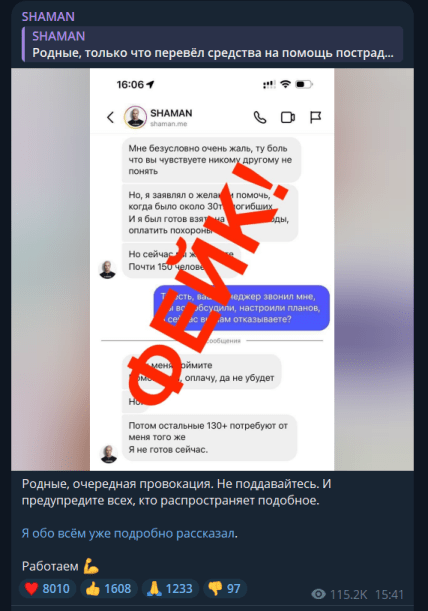Tap the flag report icon
The height and width of the screenshot is (611, 428).
coord(315,117)
